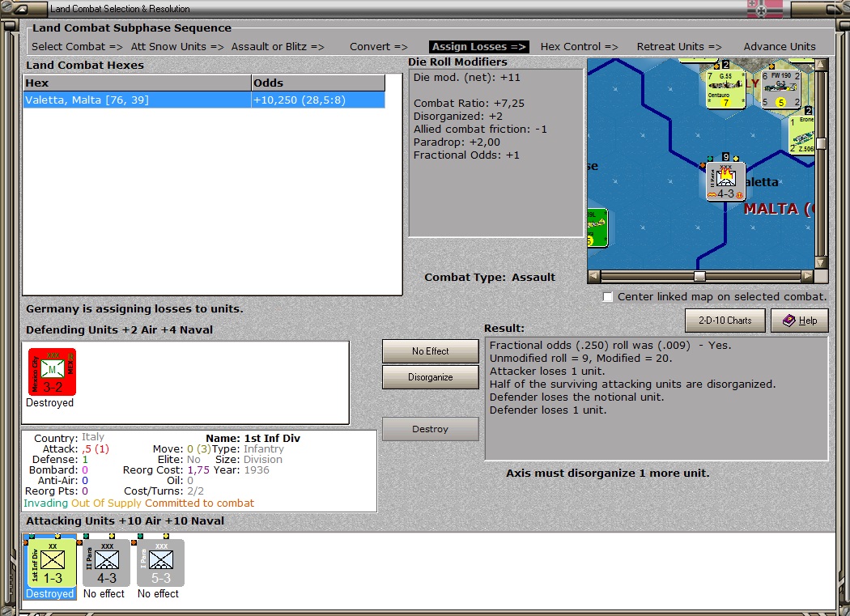The width and height of the screenshot is (850, 616).
Task: Click the Disorganize button
Action: coord(431,377)
